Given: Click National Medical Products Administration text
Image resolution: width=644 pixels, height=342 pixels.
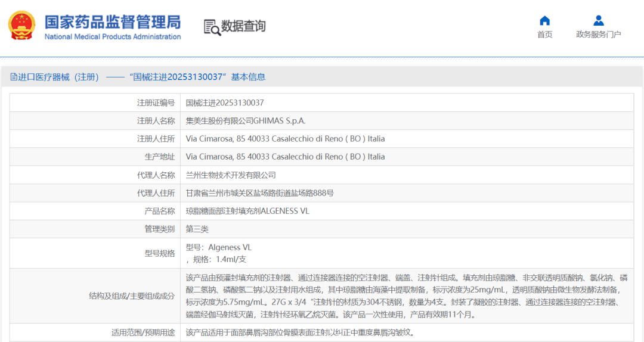Looking at the screenshot, I should [x=113, y=36].
